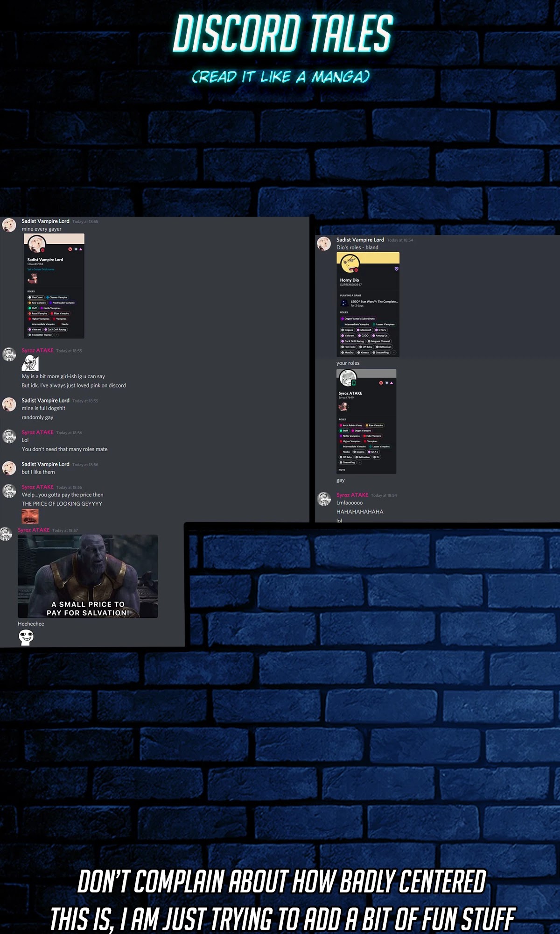Click the 'Set a Server Nickname' link
This screenshot has height=934, width=560.
click(x=41, y=269)
